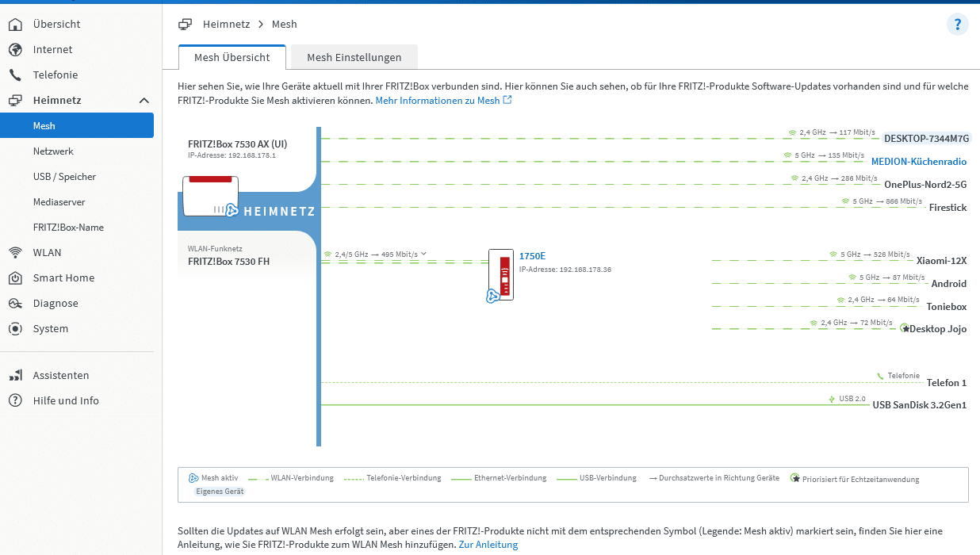Open the 1750E device link

(532, 256)
